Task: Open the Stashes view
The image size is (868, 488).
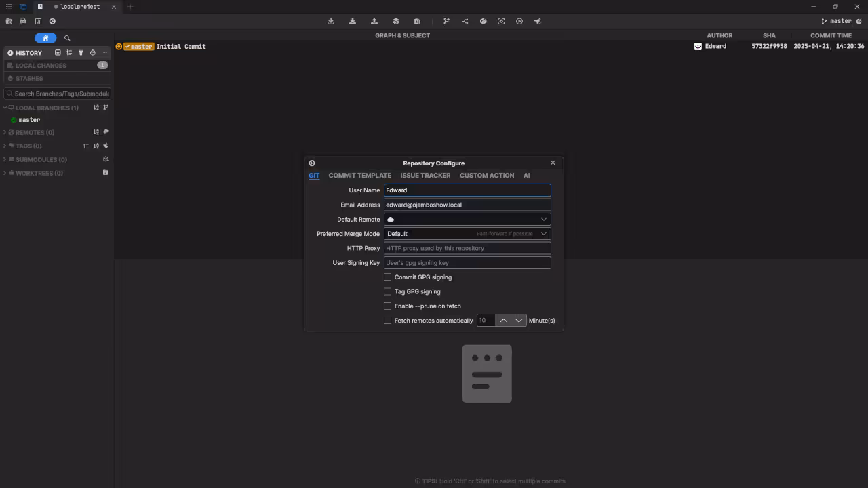Action: pos(57,78)
